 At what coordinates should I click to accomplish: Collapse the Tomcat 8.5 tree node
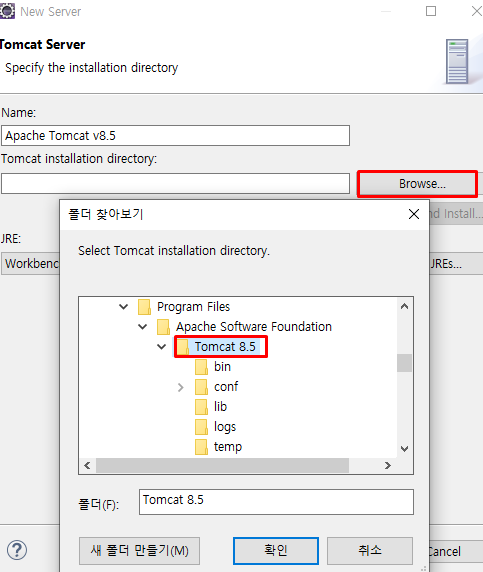162,347
